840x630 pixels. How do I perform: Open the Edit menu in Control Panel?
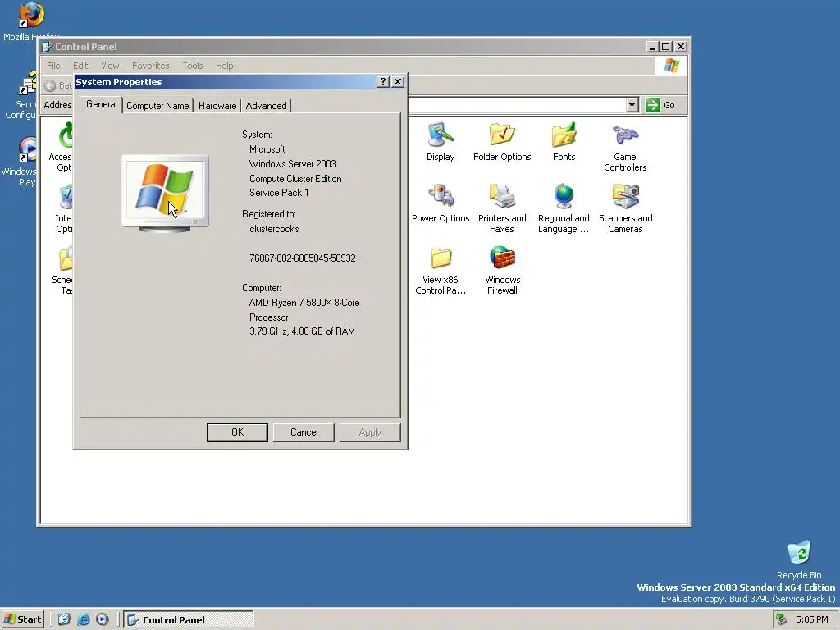pos(80,66)
